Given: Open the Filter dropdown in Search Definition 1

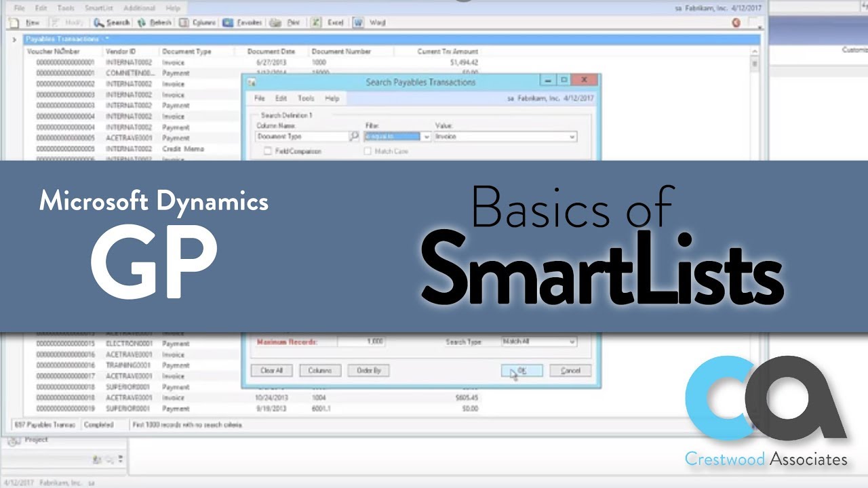Looking at the screenshot, I should 426,136.
